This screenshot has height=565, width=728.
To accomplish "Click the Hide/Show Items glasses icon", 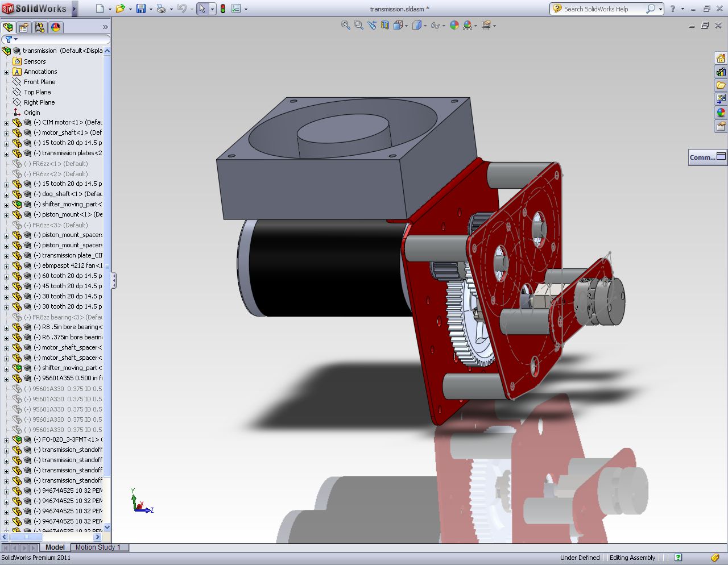I will click(435, 25).
